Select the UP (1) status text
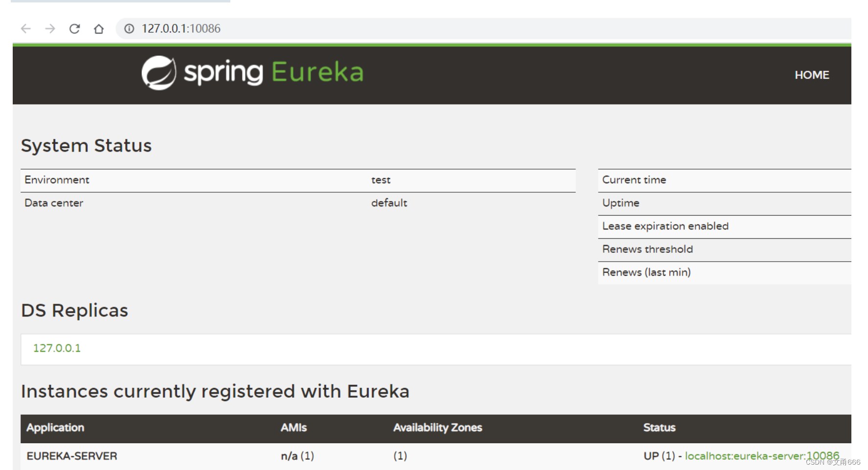The image size is (868, 470). point(659,456)
